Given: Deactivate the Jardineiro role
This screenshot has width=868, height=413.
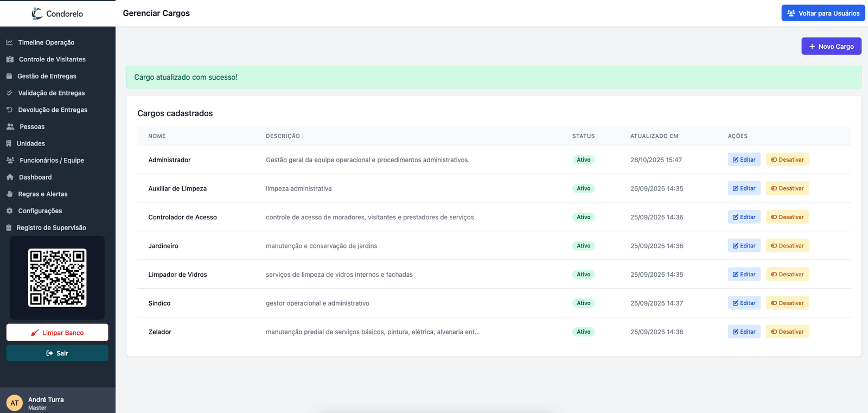Looking at the screenshot, I should click(787, 246).
